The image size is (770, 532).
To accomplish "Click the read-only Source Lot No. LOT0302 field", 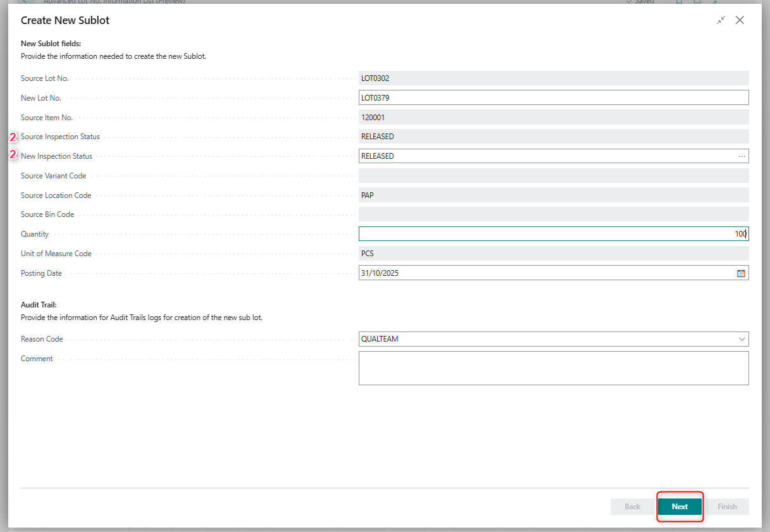I will (553, 78).
